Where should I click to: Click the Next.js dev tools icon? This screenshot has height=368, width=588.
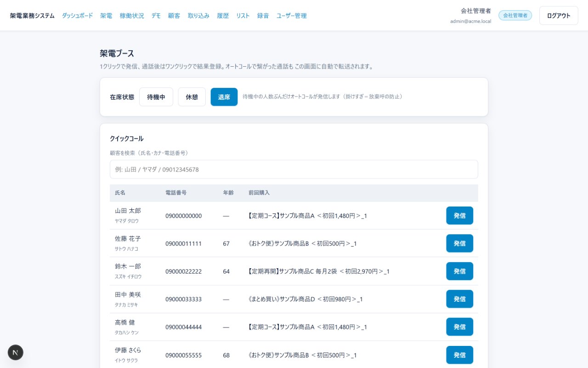pos(16,352)
